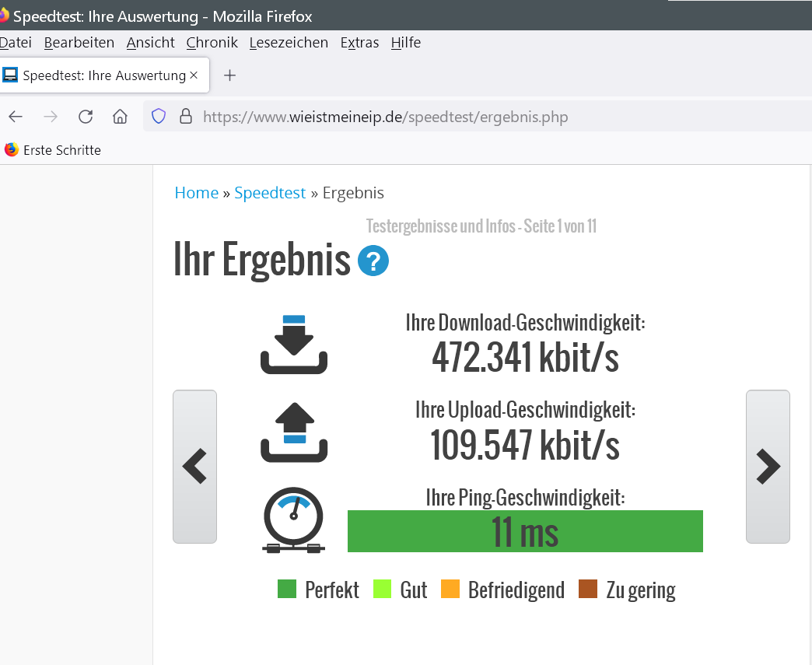
Task: Open the tracking protection shield icon
Action: pos(159,117)
